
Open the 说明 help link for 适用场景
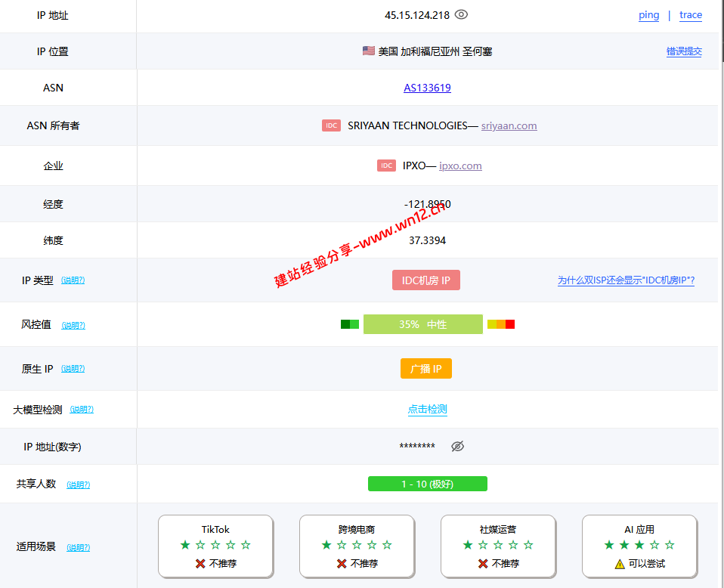tap(79, 547)
